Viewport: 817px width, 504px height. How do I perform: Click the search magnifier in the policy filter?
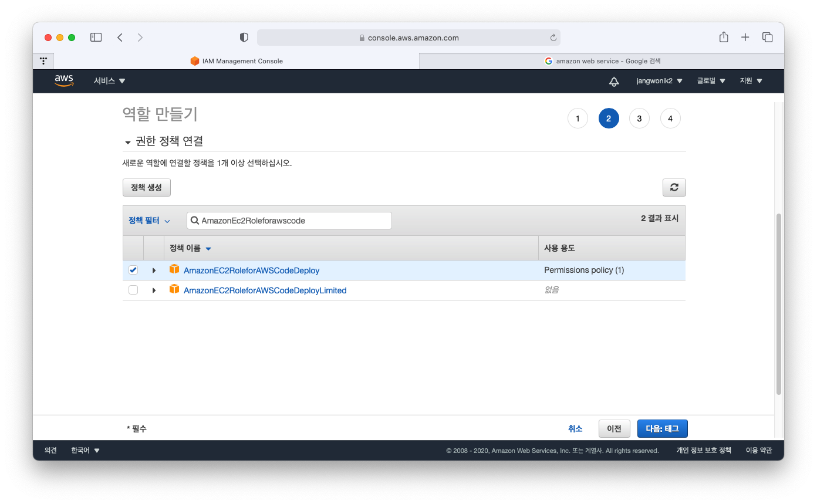coord(194,221)
